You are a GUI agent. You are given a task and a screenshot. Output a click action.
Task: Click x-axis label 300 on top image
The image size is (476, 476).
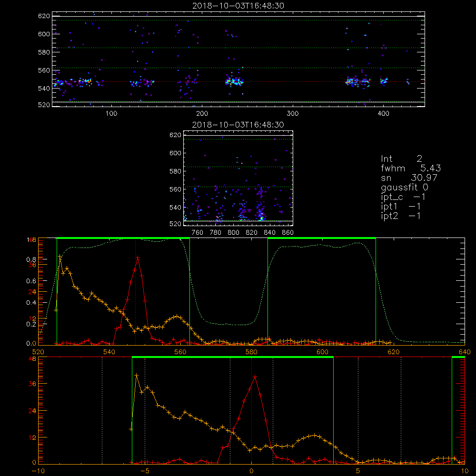coord(293,114)
